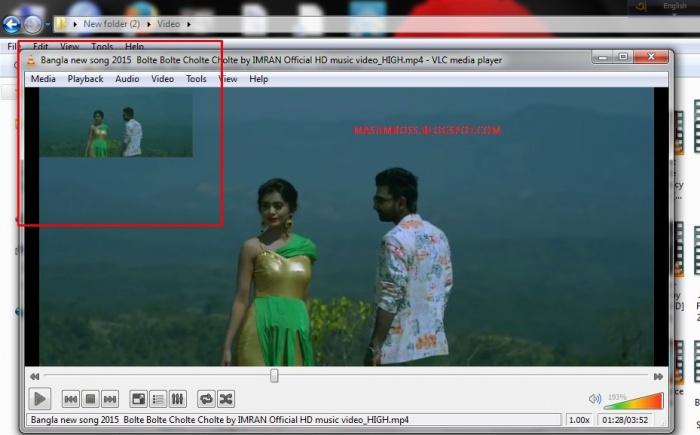Screen dimensions: 700x435
Task: Toggle loop mode in VLC
Action: click(x=206, y=399)
